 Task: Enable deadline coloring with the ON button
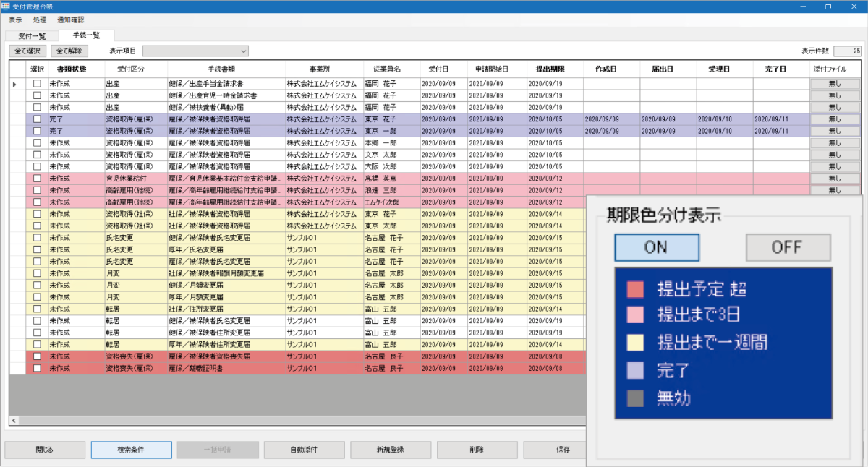click(656, 247)
